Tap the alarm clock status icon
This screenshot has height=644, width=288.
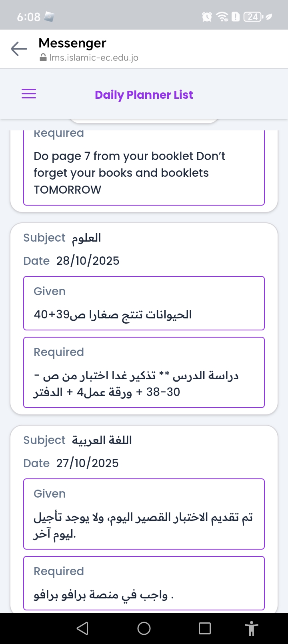point(207,17)
